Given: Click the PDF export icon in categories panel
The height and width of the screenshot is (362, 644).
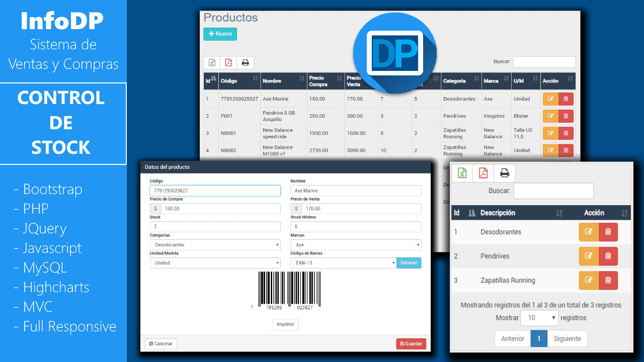Looking at the screenshot, I should (483, 173).
